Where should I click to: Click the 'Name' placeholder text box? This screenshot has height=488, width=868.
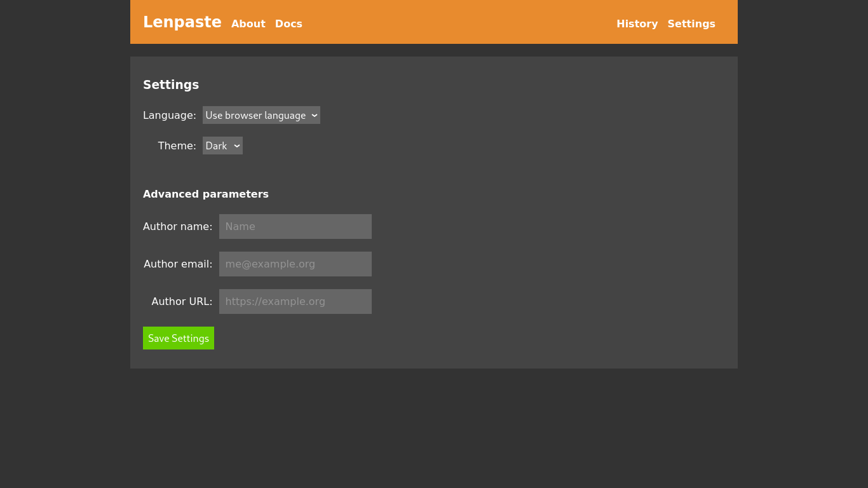coord(295,226)
